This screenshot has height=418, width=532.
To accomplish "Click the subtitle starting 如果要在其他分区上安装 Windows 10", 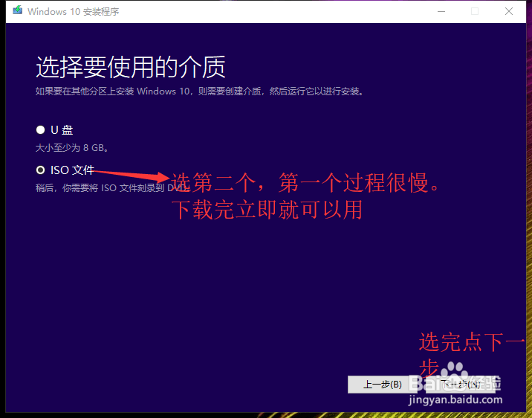I will 200,91.
